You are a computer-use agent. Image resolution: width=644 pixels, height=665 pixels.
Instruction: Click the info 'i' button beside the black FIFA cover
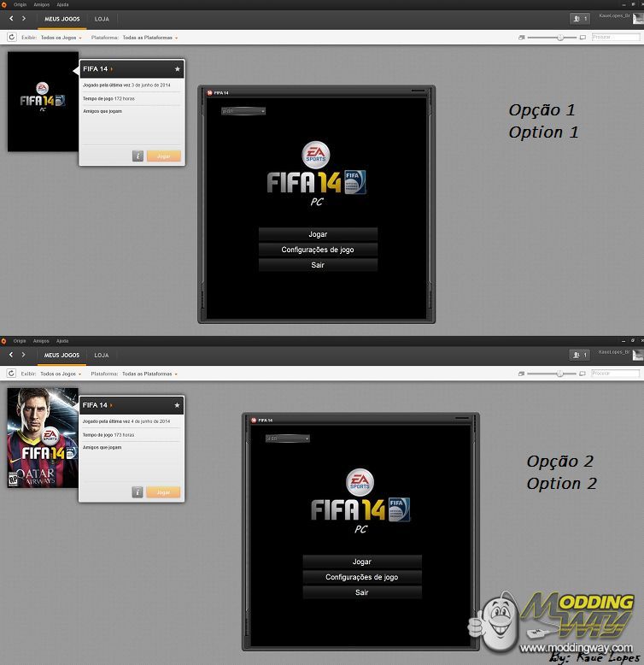138,156
